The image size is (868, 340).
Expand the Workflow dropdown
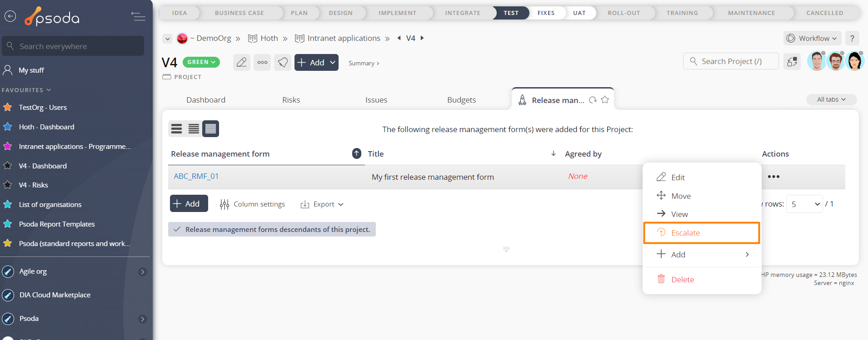point(812,38)
